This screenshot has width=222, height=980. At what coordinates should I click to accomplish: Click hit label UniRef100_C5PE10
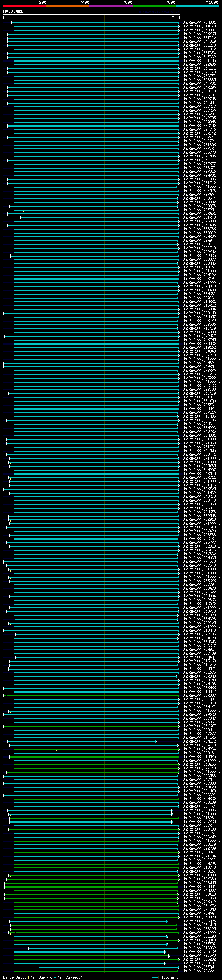click(x=199, y=412)
